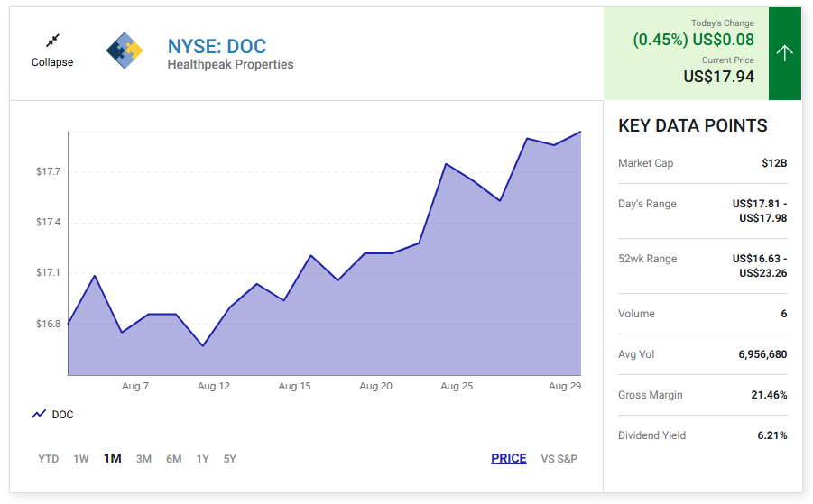Select the 1W time range
This screenshot has width=813, height=504.
pos(81,459)
